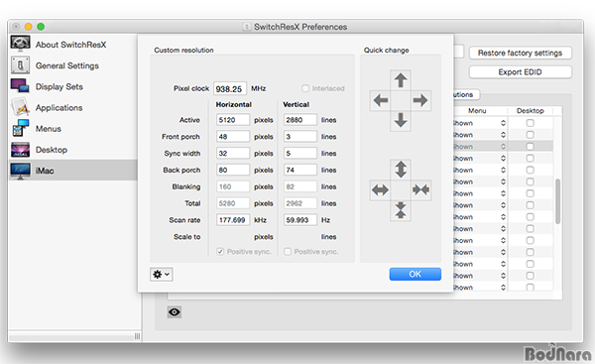The height and width of the screenshot is (364, 595).
Task: Select the Applications sidebar icon
Action: 20,107
